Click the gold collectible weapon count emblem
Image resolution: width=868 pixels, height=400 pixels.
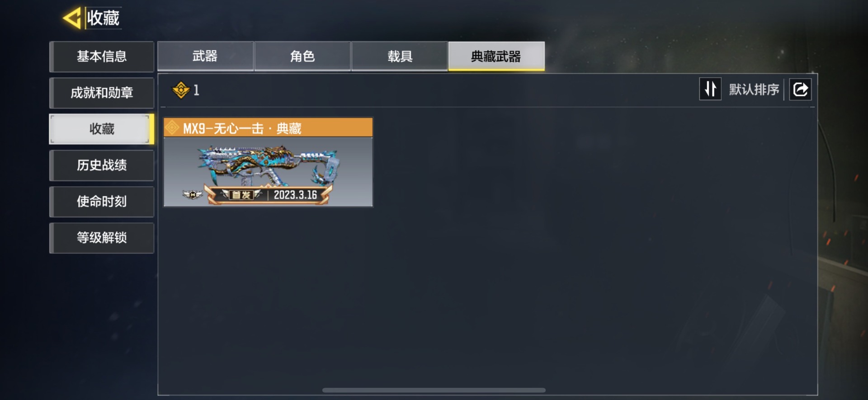181,90
